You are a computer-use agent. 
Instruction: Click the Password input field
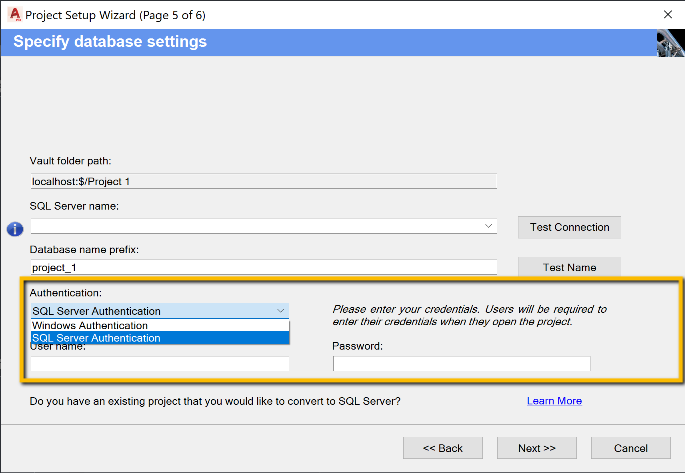click(x=461, y=364)
